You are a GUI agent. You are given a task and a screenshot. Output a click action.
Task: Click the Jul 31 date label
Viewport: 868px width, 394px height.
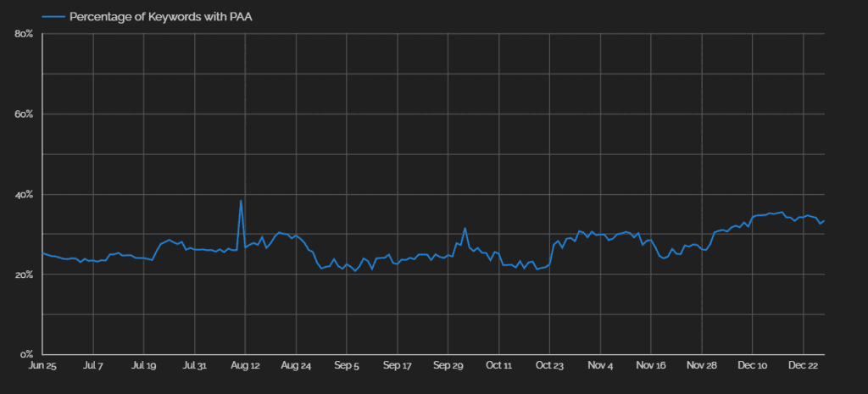[x=194, y=366]
